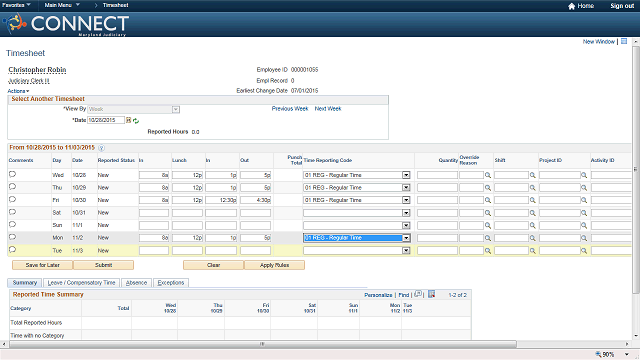Image resolution: width=640 pixels, height=360 pixels.
Task: Expand Time Reporting Code dropdown for Sat 10/31
Action: [406, 213]
